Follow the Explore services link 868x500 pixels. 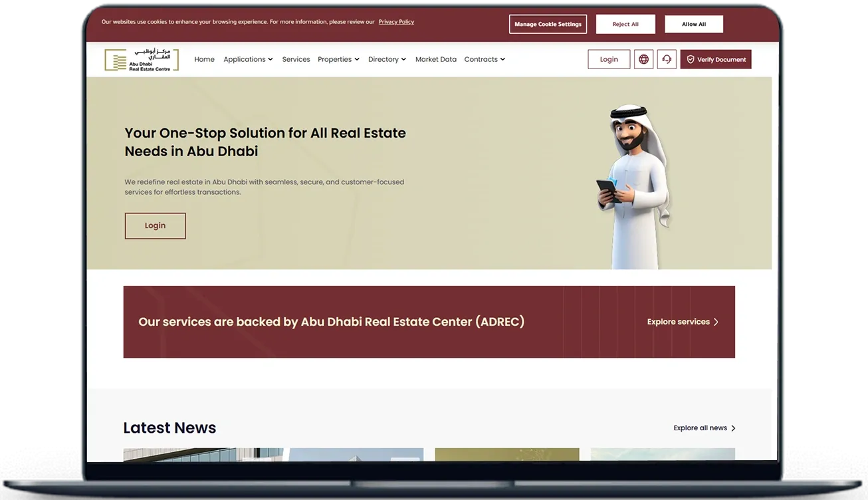pos(683,322)
